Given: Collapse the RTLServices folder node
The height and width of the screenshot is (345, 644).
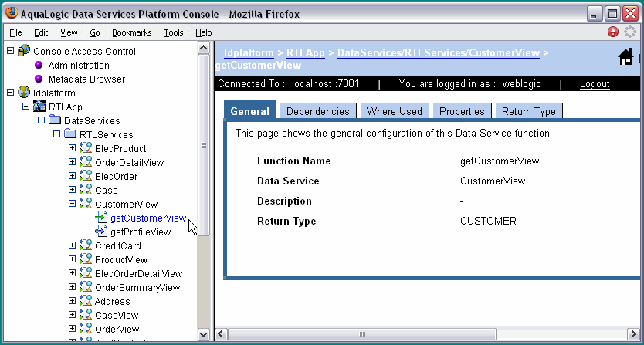Looking at the screenshot, I should pyautogui.click(x=56, y=134).
